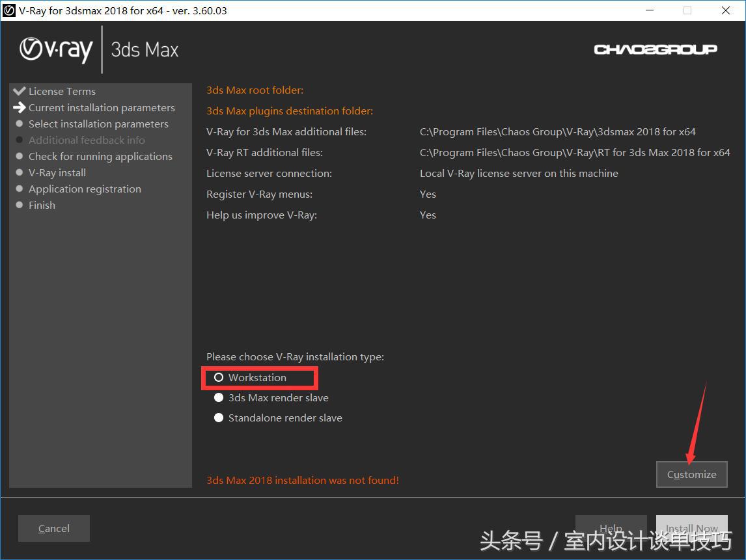The height and width of the screenshot is (560, 746).
Task: Click the Install Now button
Action: pyautogui.click(x=691, y=528)
